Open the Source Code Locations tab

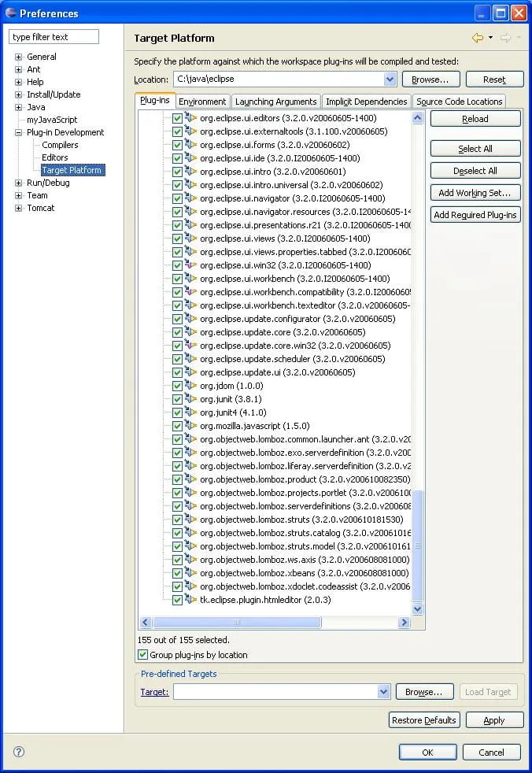pos(459,102)
